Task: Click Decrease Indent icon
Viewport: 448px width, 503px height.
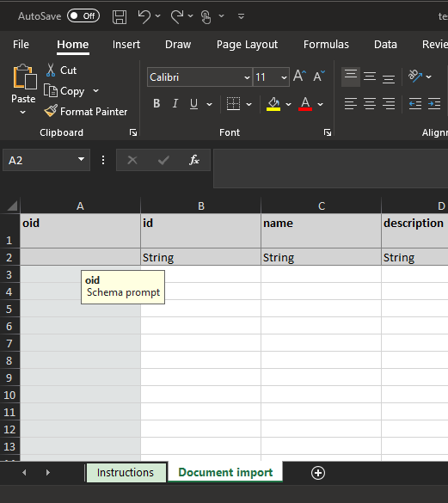Action: point(415,104)
